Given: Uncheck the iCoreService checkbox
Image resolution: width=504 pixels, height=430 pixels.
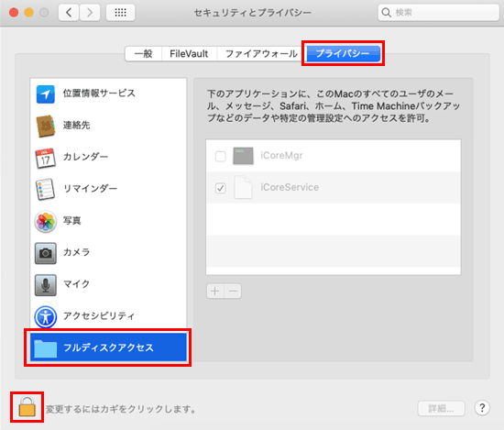Looking at the screenshot, I should 221,188.
